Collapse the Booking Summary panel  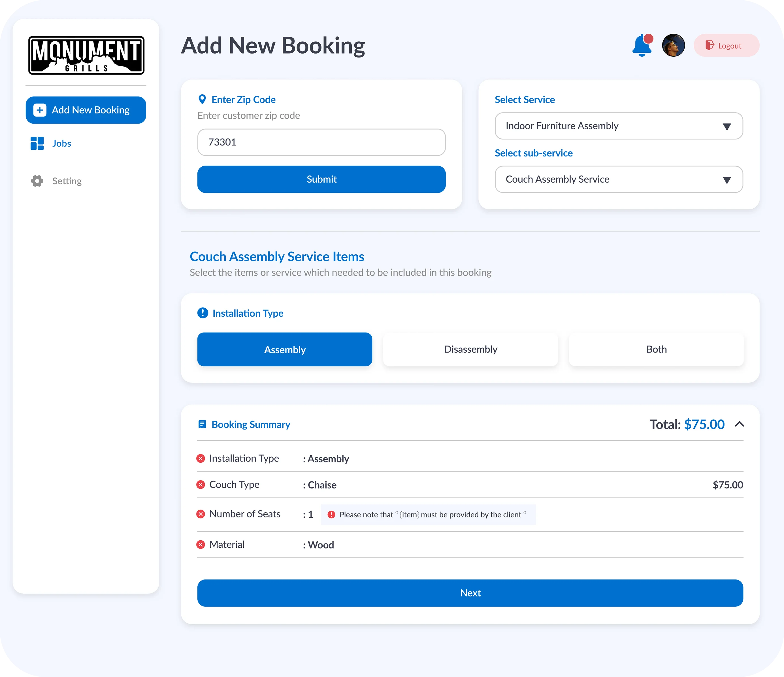739,424
